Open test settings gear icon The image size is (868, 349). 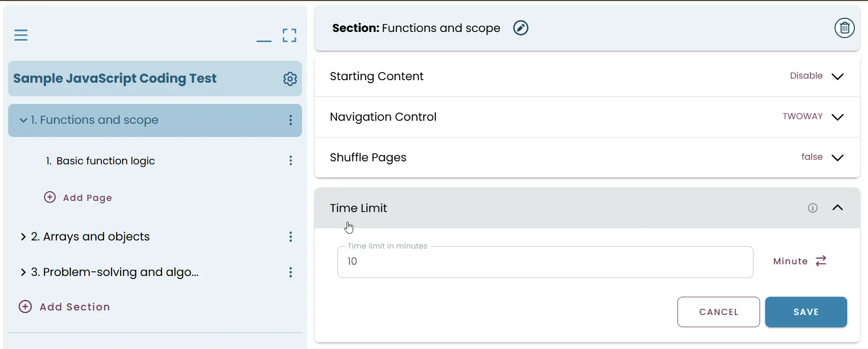click(x=290, y=79)
